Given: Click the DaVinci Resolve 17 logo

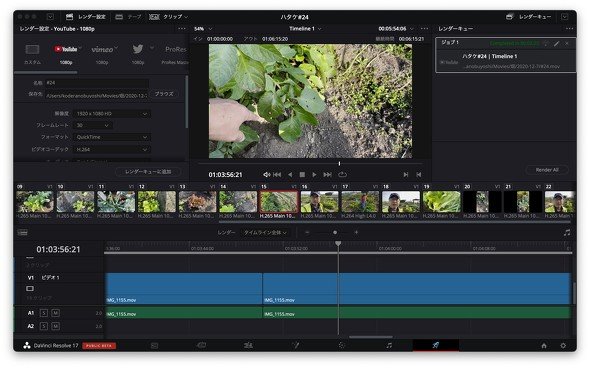Looking at the screenshot, I should 27,345.
